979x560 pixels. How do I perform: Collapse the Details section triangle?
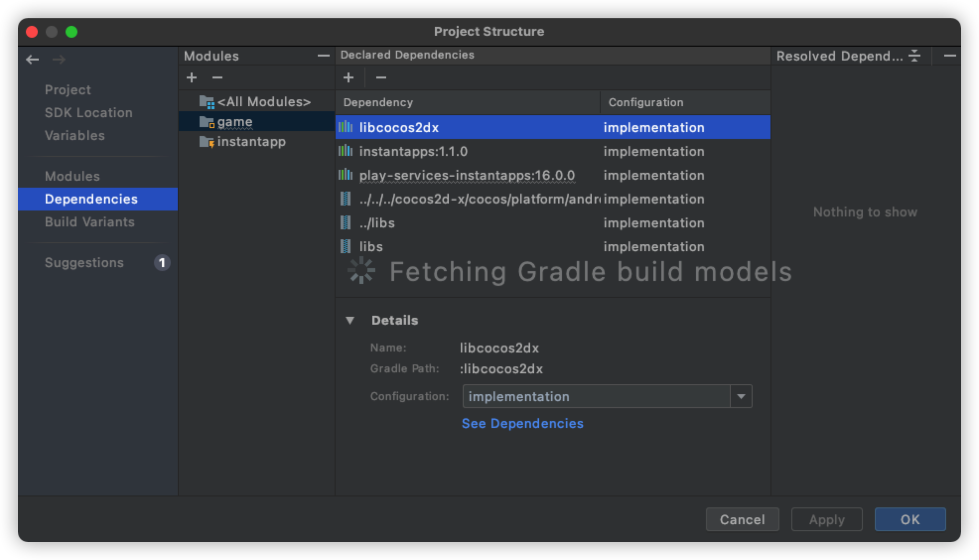(350, 321)
